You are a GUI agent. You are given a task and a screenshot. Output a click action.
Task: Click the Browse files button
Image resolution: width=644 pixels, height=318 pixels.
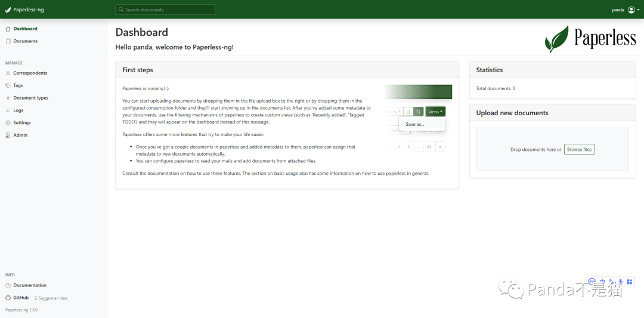tap(579, 150)
